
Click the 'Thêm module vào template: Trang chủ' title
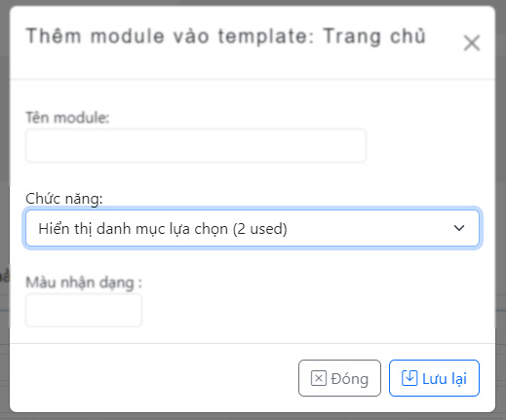(226, 36)
